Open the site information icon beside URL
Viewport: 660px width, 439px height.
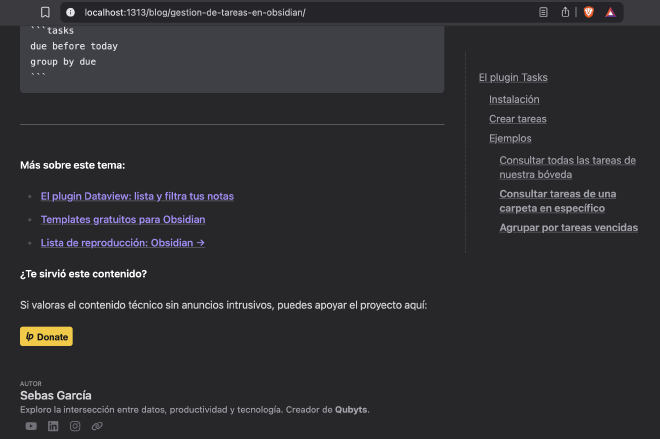click(x=71, y=13)
